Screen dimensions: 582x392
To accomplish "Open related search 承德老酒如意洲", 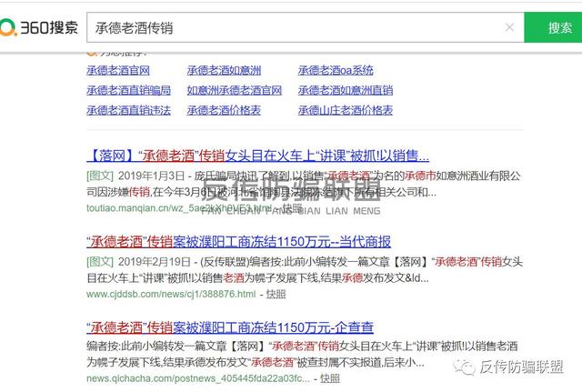I will tap(224, 71).
